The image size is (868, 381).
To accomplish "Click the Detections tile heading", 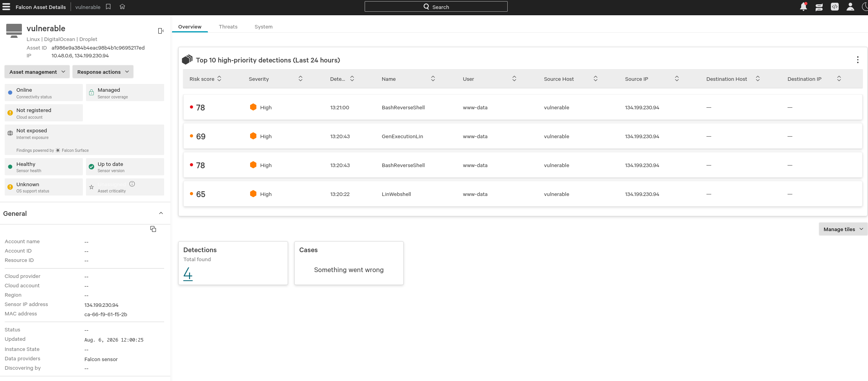I will pyautogui.click(x=200, y=250).
